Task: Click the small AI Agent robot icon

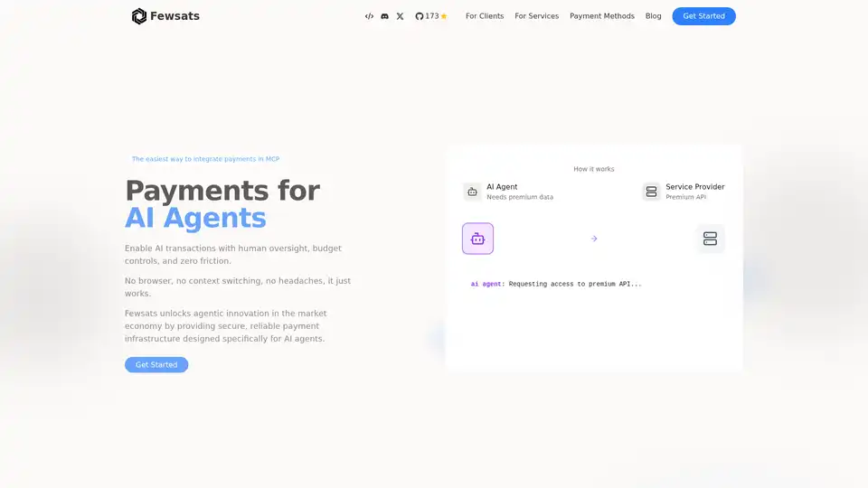Action: point(472,192)
